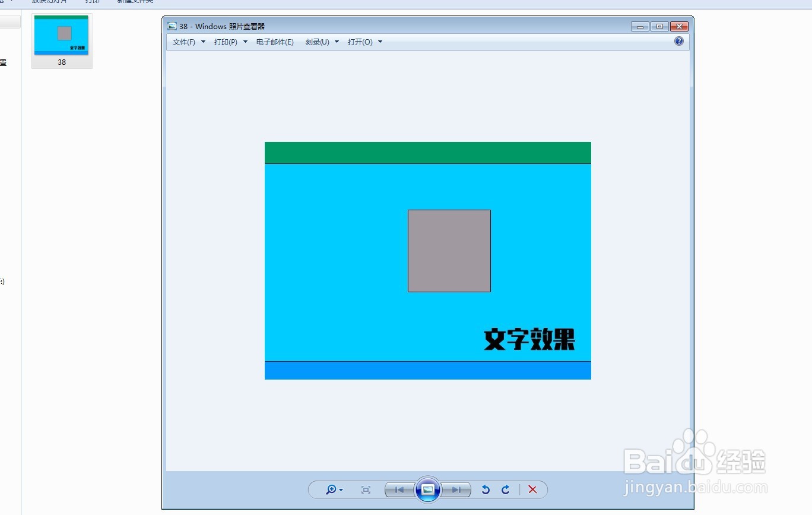Viewport: 812px width, 515px height.
Task: Delete the current photo with the red X
Action: 532,489
